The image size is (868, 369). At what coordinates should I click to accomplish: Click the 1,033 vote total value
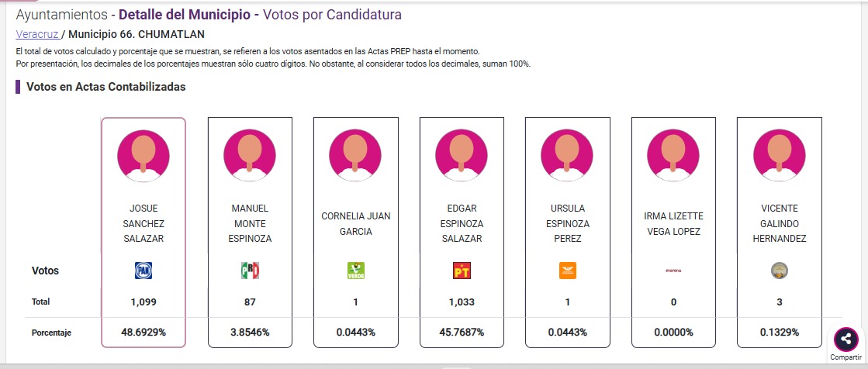462,302
